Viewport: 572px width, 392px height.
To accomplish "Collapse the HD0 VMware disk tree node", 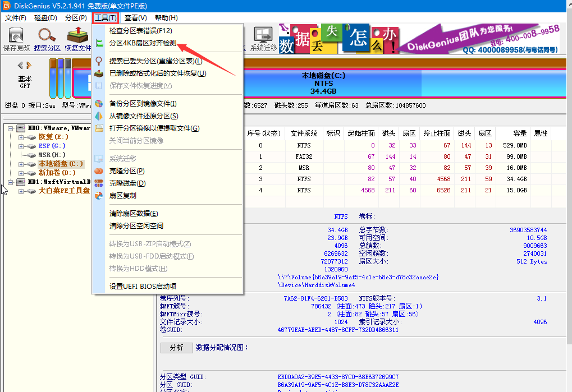I will coord(11,128).
